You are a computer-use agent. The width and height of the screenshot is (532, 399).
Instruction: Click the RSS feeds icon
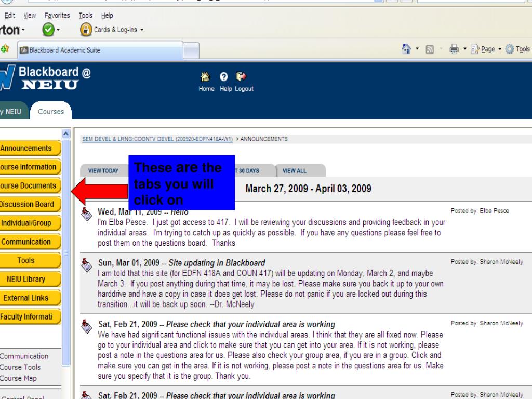point(430,49)
